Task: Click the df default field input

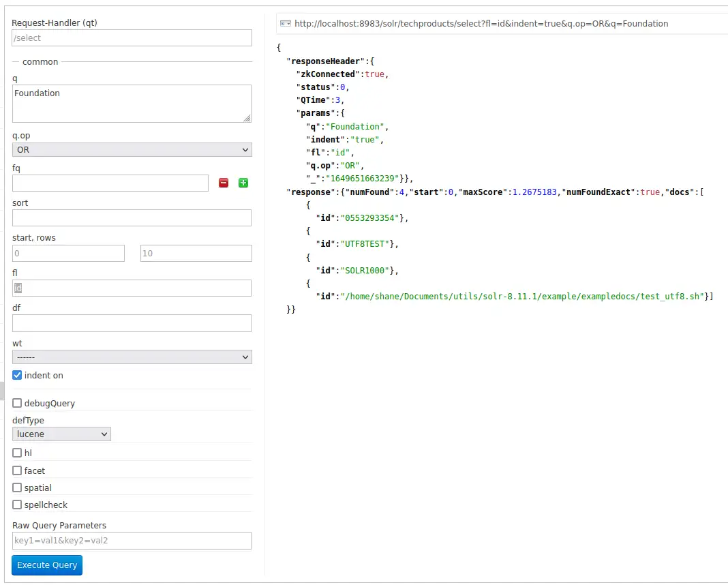Action: tap(132, 323)
